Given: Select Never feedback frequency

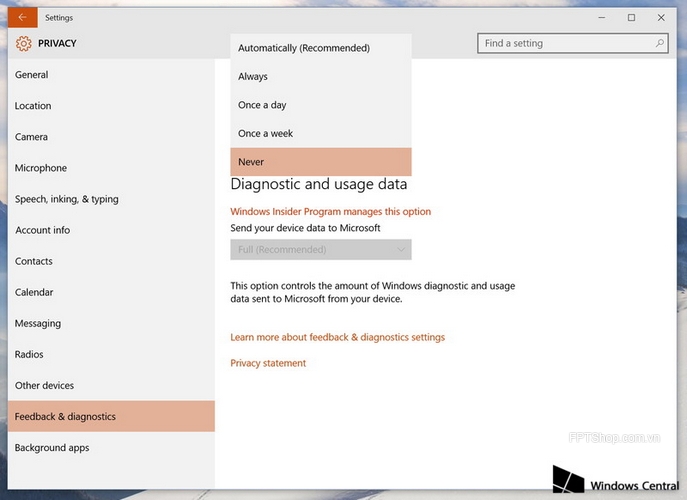Looking at the screenshot, I should click(321, 162).
